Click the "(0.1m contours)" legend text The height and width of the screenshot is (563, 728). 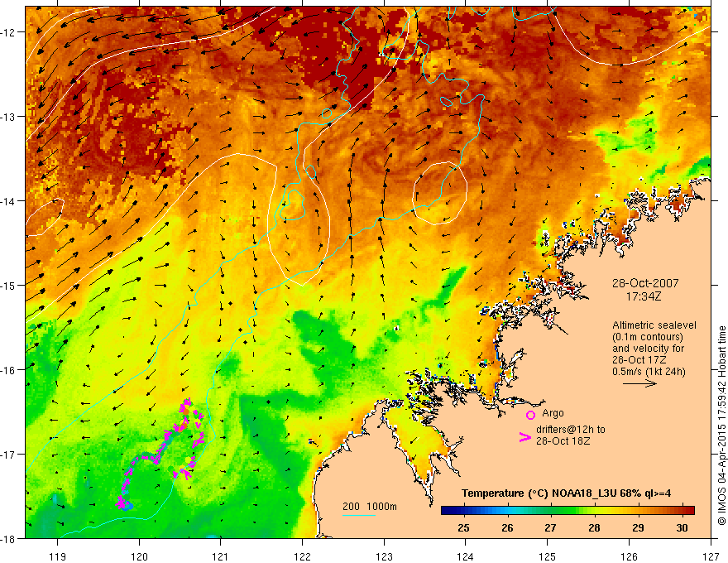pos(648,337)
